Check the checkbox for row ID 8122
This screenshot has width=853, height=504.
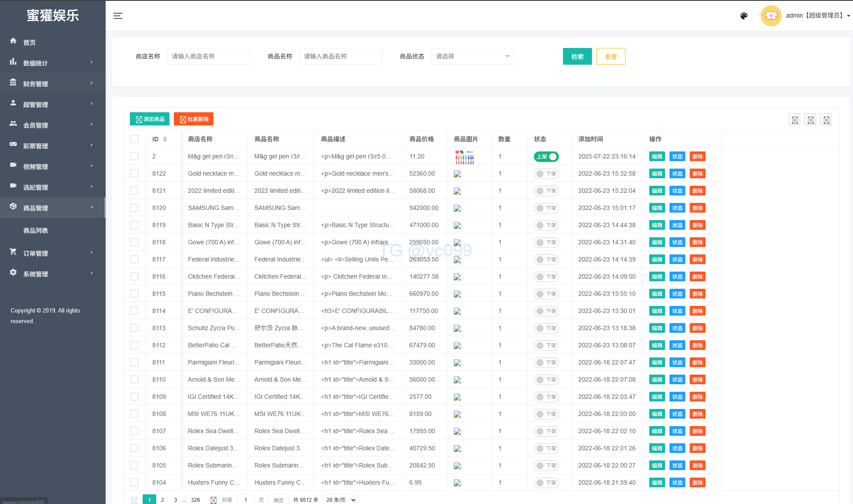134,173
